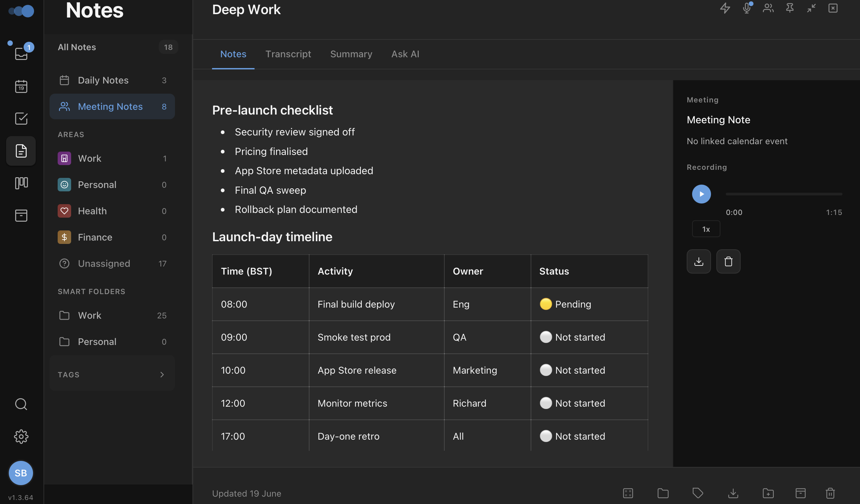Open the Personal smart folder
860x504 pixels.
click(112, 341)
